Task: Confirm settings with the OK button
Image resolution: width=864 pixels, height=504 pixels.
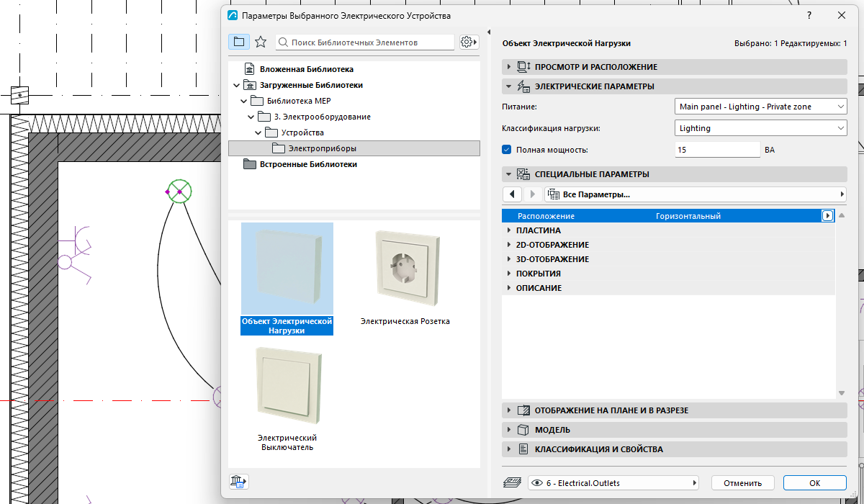Action: click(815, 483)
